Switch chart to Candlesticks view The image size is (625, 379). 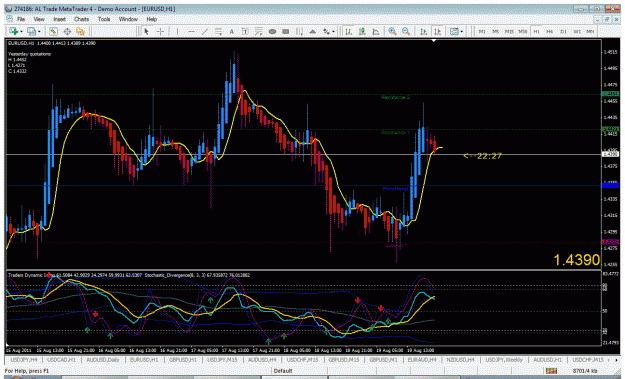click(362, 31)
